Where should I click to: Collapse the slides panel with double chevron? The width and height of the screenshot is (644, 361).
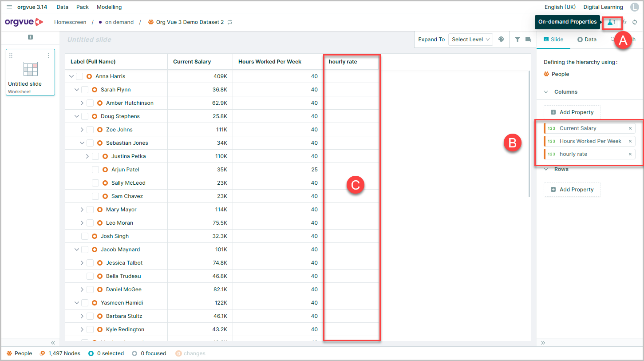coord(53,343)
